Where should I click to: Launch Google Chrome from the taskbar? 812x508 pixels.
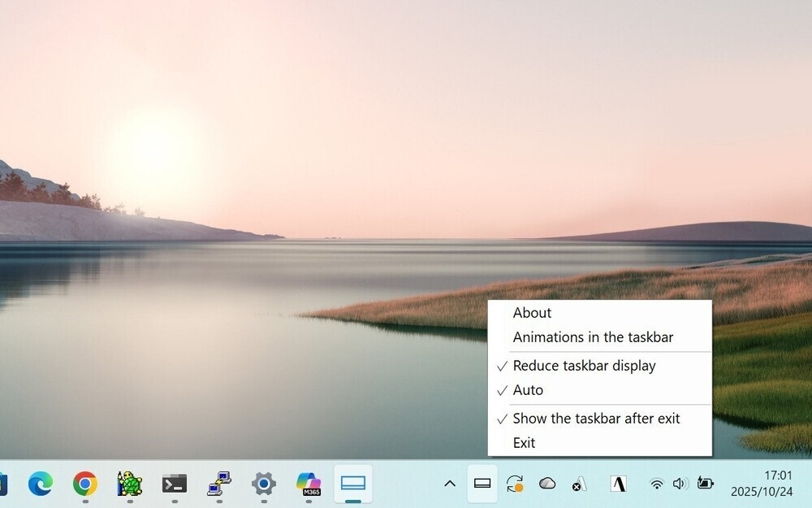coord(85,484)
